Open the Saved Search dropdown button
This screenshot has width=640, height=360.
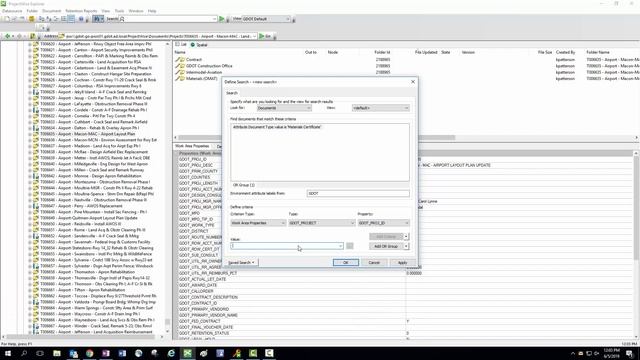[x=242, y=262]
